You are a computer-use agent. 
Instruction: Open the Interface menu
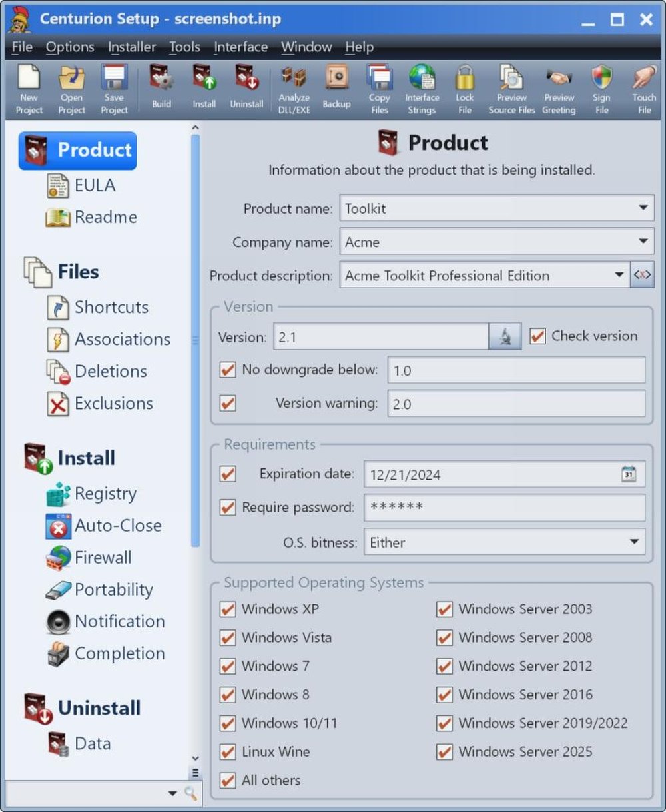click(x=240, y=47)
